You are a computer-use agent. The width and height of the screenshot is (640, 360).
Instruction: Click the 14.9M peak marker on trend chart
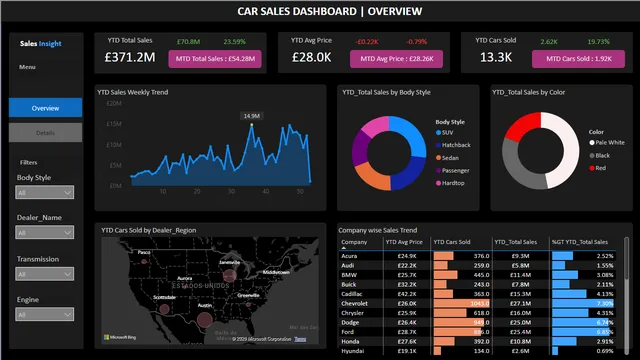tap(251, 124)
